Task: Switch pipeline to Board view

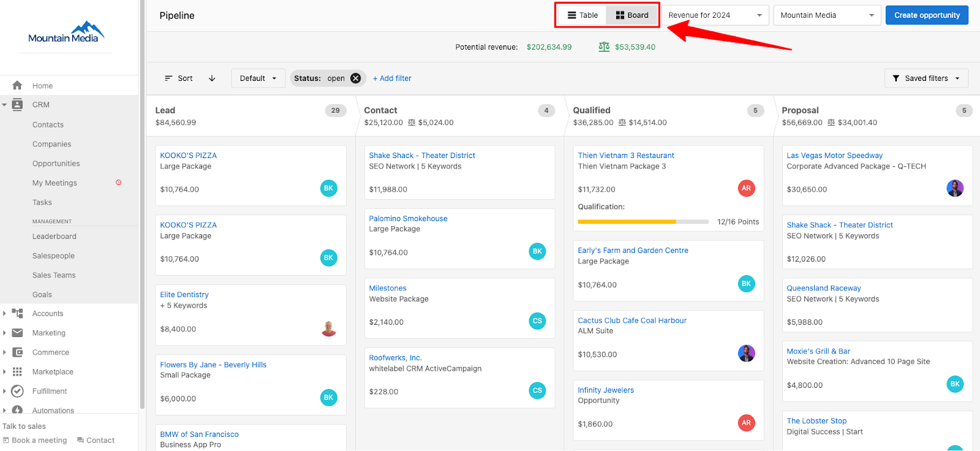Action: [631, 15]
